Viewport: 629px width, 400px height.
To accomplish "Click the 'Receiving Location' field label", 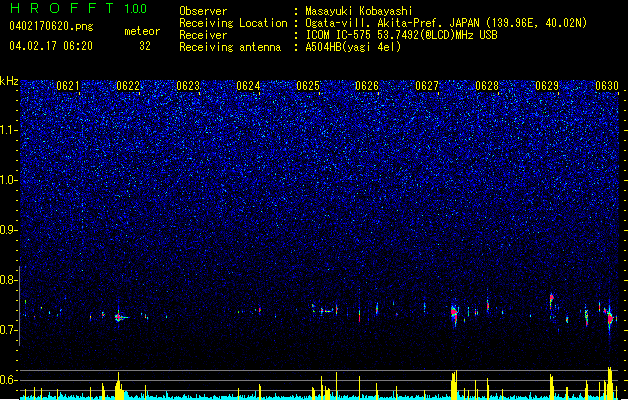I will pos(233,23).
